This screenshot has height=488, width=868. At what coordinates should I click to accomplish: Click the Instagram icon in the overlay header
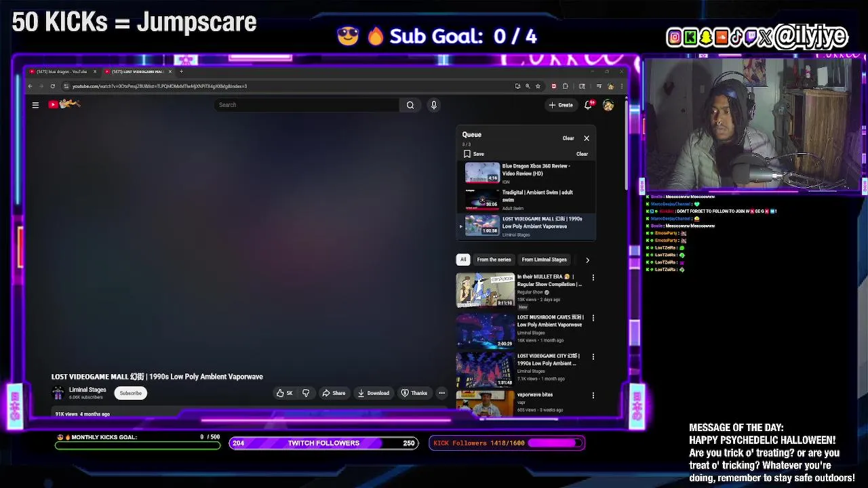coord(674,38)
